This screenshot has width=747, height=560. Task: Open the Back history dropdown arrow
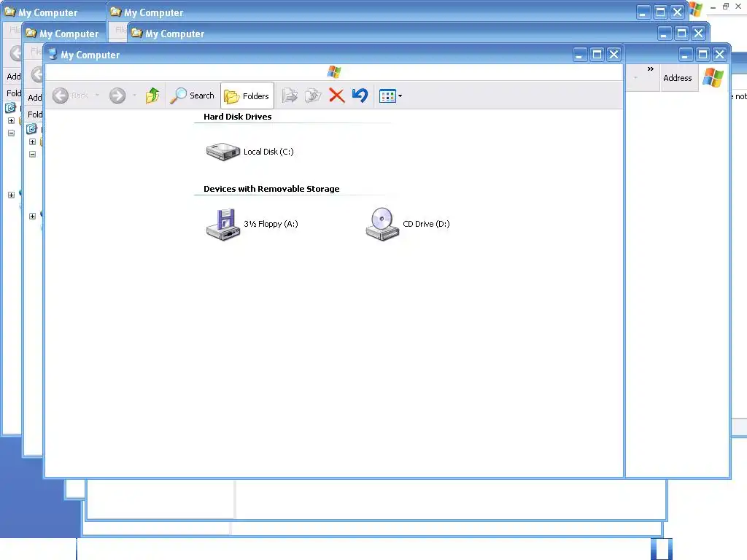97,96
